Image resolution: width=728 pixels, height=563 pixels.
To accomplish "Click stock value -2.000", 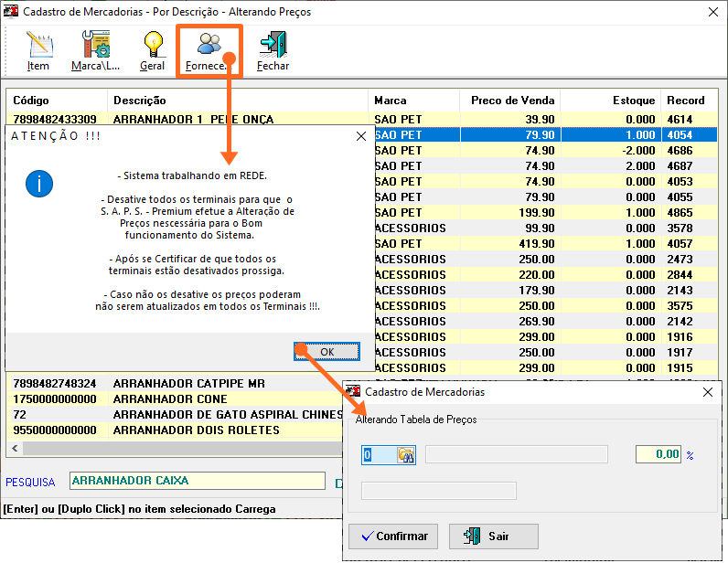I will [639, 151].
